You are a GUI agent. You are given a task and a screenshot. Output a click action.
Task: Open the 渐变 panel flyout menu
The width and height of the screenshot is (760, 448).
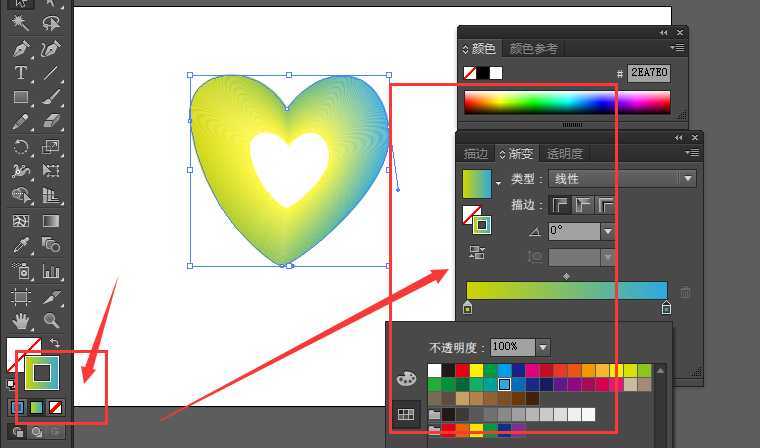point(692,153)
